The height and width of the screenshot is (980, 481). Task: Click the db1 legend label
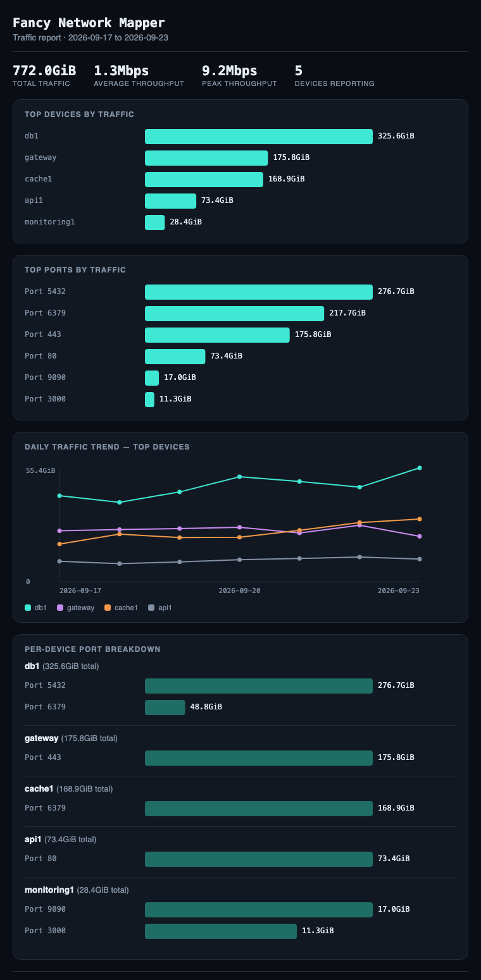[x=41, y=608]
